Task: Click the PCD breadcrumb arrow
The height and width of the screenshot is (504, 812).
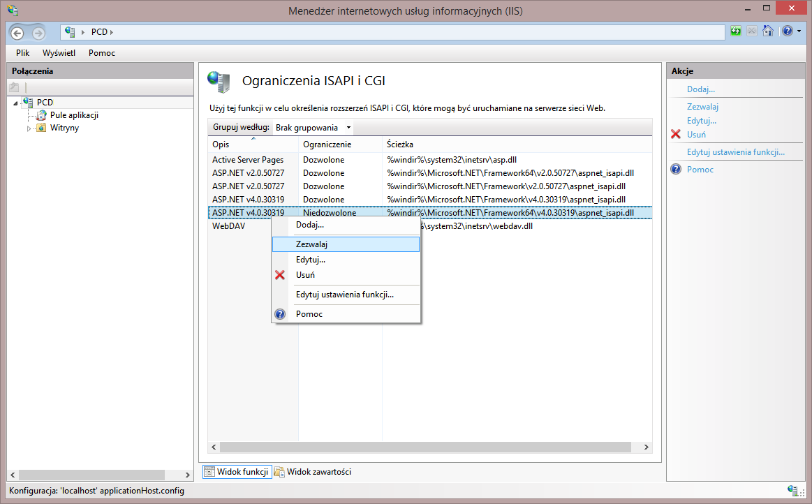Action: tap(112, 32)
